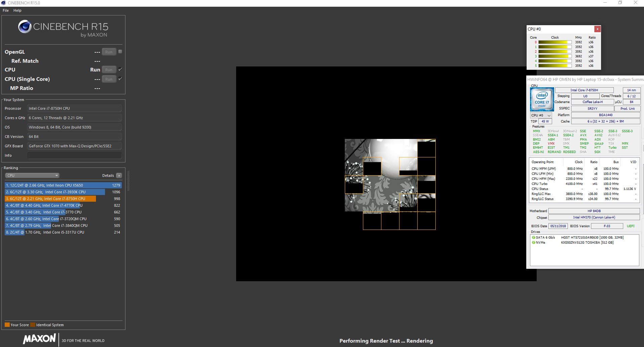Image resolution: width=644 pixels, height=347 pixels.
Task: Select ranking row Intel Core i5-3317U
Action: (x=63, y=232)
